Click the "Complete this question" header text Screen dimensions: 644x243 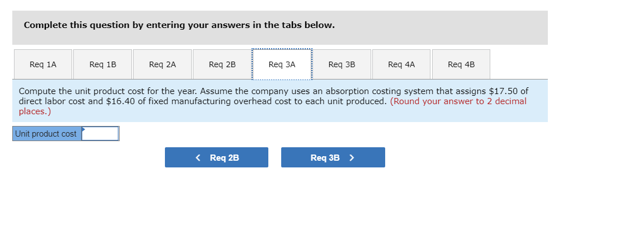tap(179, 25)
